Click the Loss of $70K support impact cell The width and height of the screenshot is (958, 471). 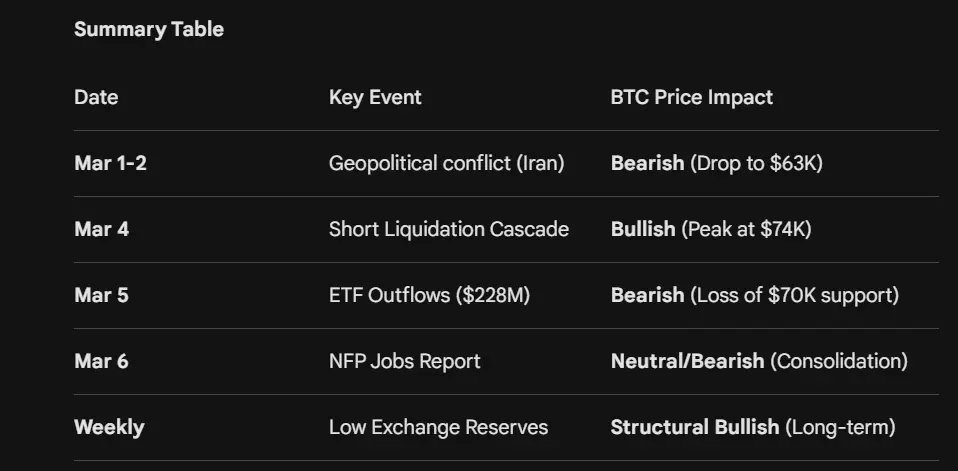pyautogui.click(x=793, y=295)
